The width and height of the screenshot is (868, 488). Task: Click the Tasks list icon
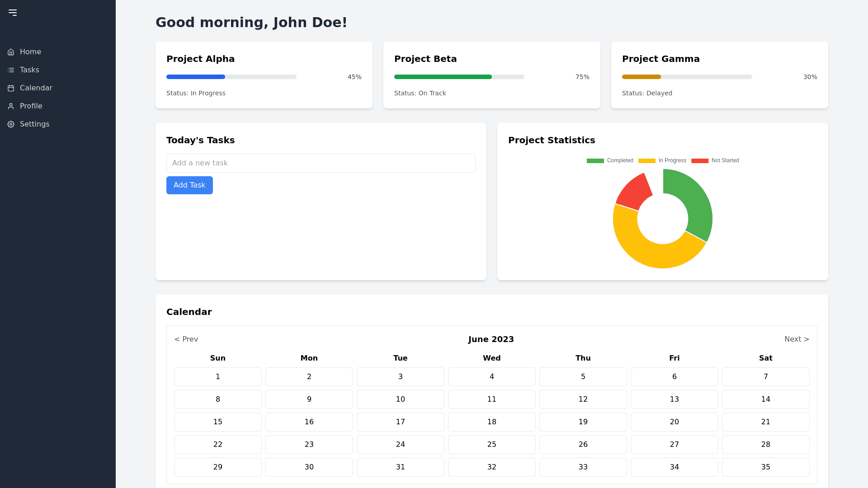pos(11,70)
